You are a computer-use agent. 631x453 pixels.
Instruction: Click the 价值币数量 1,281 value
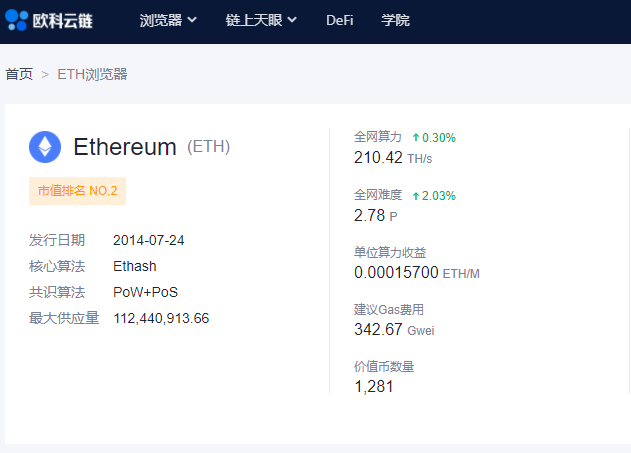point(374,386)
